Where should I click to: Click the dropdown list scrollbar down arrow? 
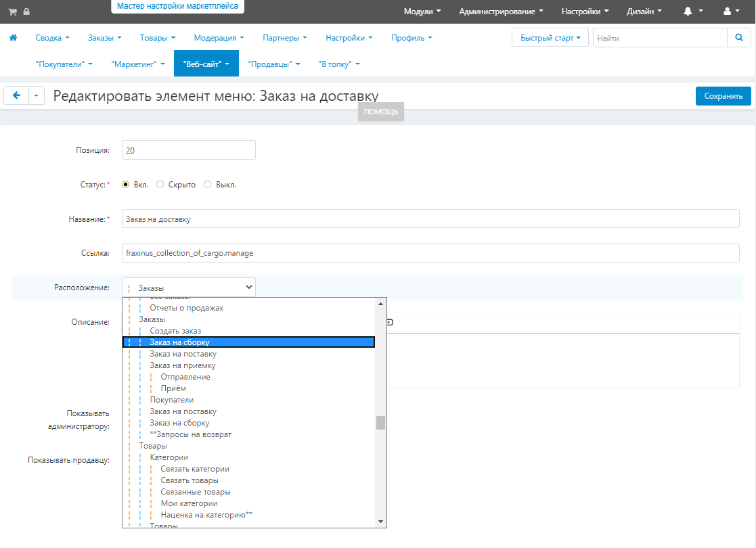(381, 522)
